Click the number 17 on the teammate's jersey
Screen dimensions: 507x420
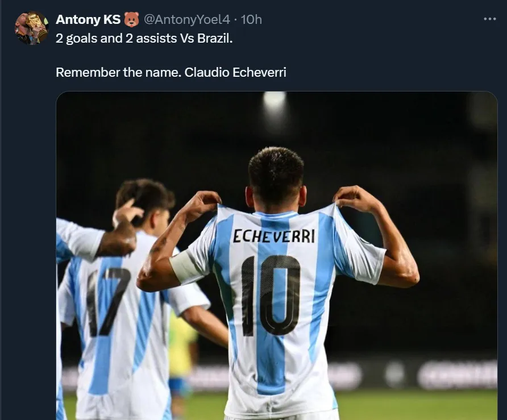107,302
